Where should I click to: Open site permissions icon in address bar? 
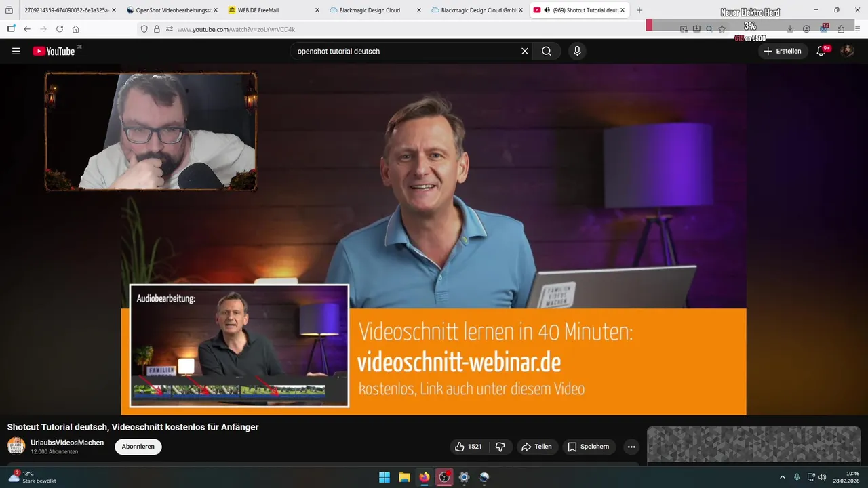[170, 29]
